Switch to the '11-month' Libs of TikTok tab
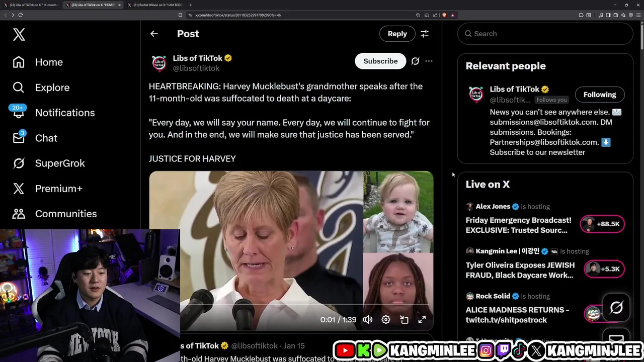 [x=30, y=5]
